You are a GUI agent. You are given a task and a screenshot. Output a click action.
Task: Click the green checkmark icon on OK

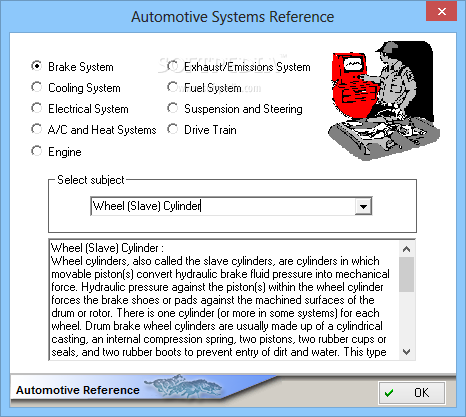click(x=389, y=393)
